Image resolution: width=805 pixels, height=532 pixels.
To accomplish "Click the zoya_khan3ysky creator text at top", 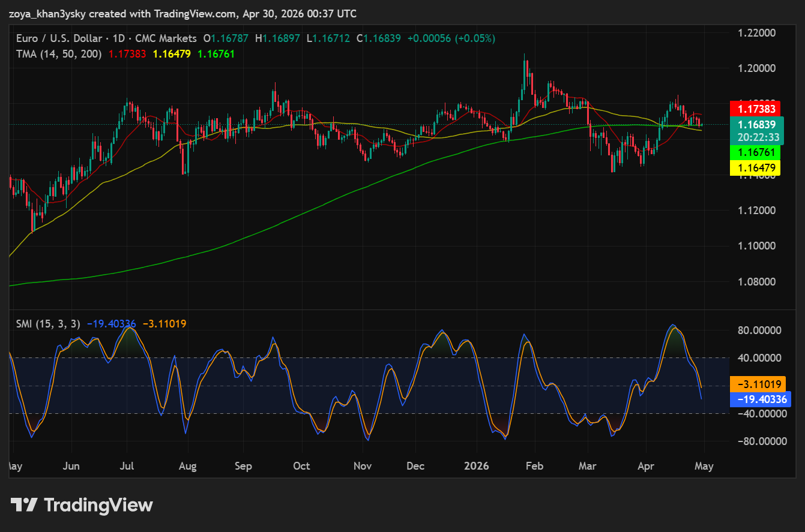I will 47,13.
